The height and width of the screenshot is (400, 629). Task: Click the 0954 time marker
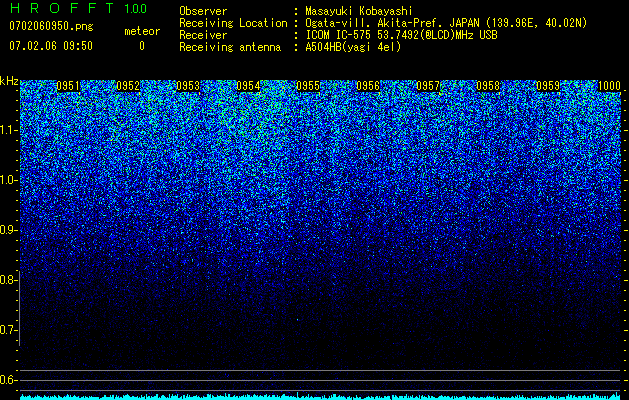point(248,86)
